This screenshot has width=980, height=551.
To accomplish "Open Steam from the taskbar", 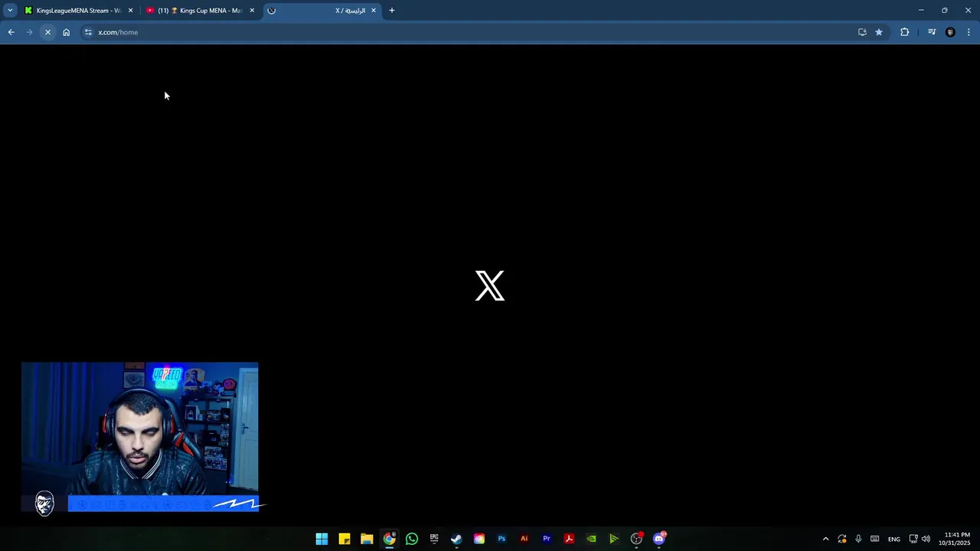I will pos(456,539).
